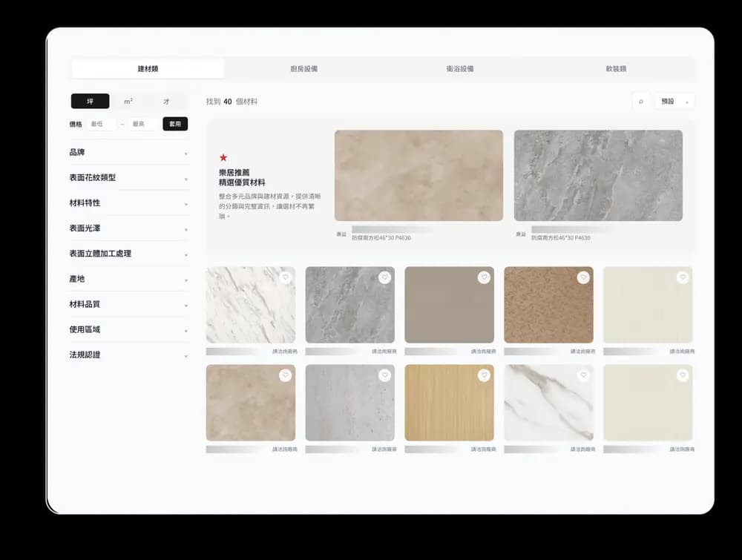742x560 pixels.
Task: Expand the 表面立體加工處理 filter
Action: coord(128,254)
